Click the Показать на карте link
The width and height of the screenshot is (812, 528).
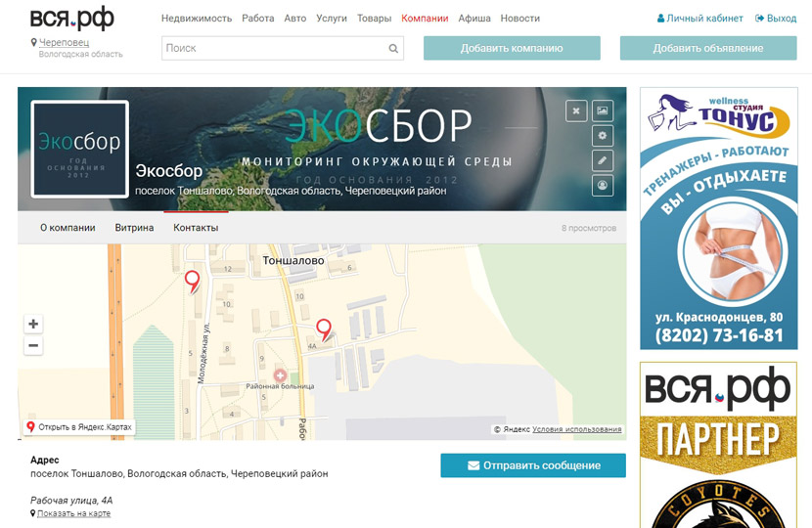coord(73,513)
